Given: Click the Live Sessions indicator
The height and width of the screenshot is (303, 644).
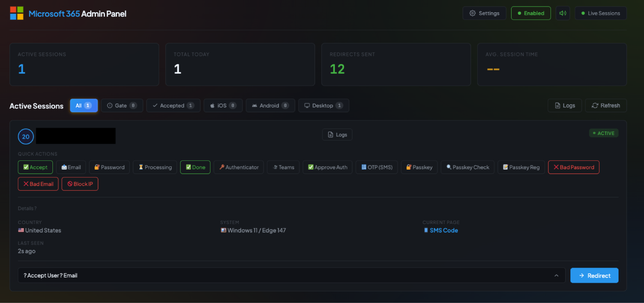Looking at the screenshot, I should click(x=601, y=13).
